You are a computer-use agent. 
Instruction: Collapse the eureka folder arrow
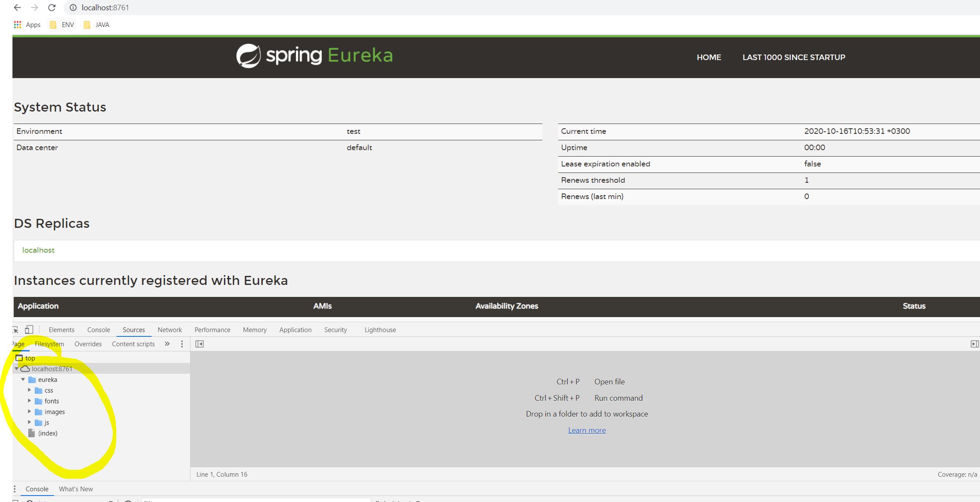pyautogui.click(x=23, y=379)
